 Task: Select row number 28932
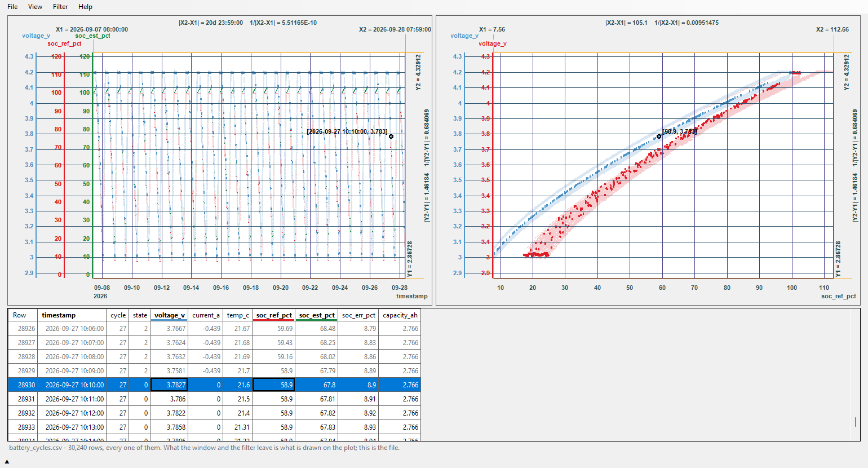click(23, 413)
